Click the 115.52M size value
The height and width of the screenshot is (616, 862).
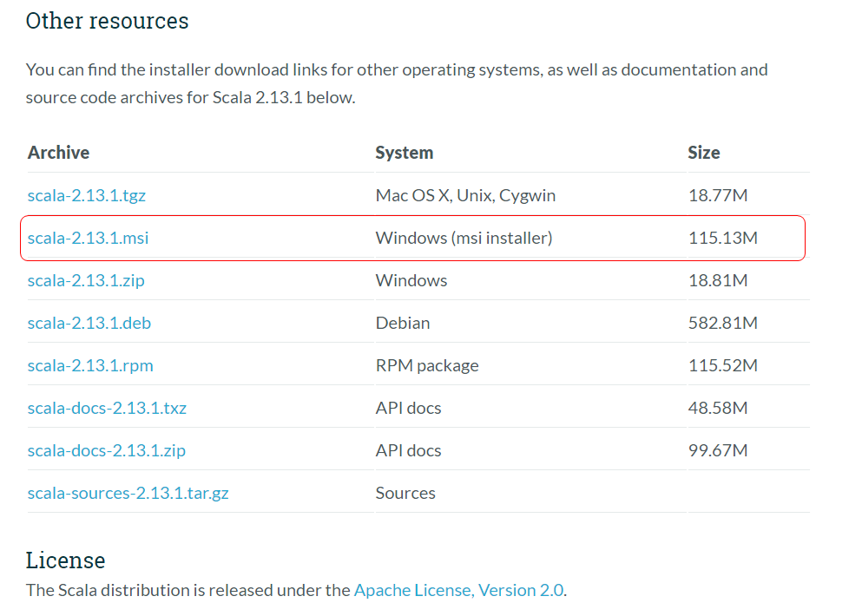pos(723,366)
